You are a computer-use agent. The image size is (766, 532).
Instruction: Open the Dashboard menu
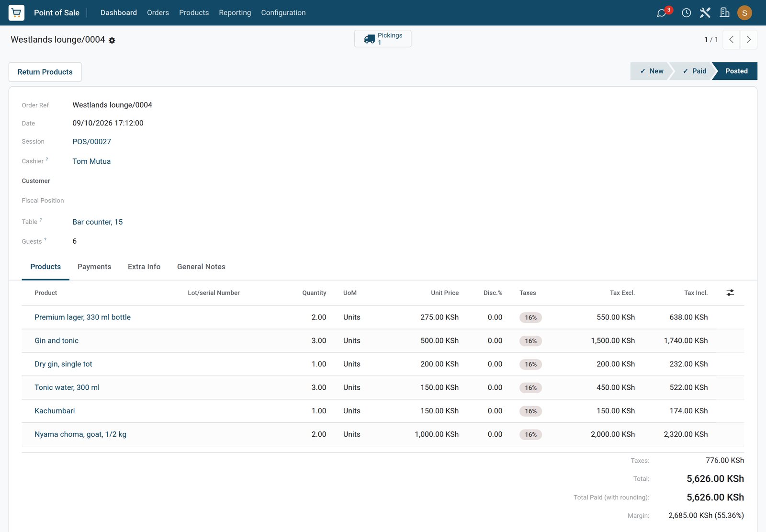point(119,12)
